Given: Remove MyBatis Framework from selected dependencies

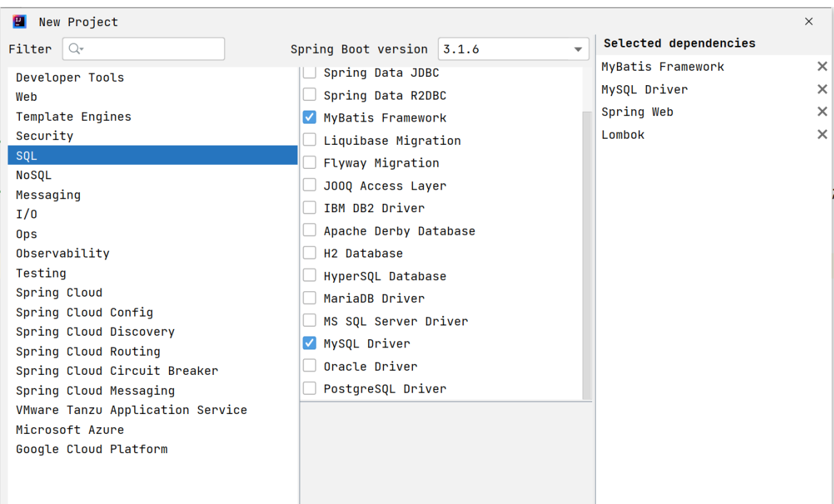Looking at the screenshot, I should 822,67.
